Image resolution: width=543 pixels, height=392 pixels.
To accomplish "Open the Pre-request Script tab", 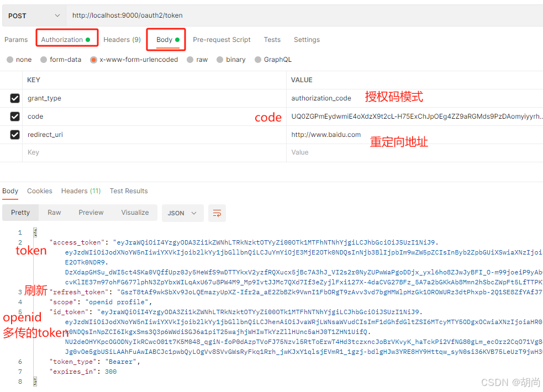I will [222, 39].
